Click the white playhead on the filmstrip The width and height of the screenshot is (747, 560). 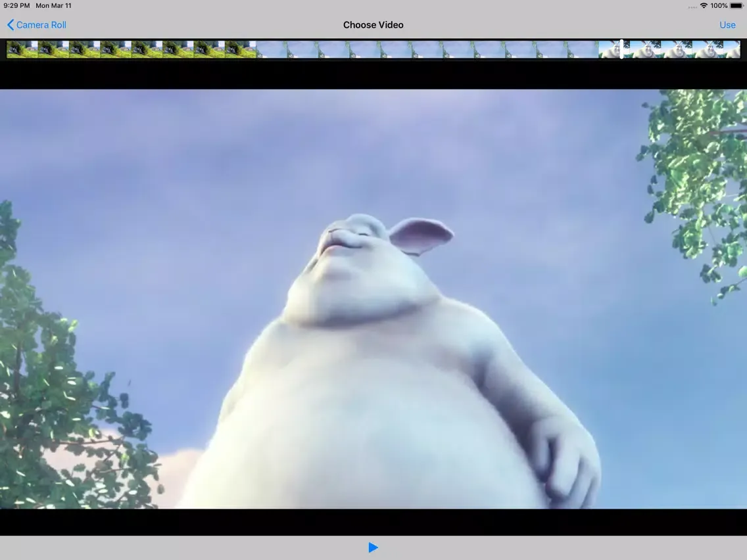tap(621, 49)
